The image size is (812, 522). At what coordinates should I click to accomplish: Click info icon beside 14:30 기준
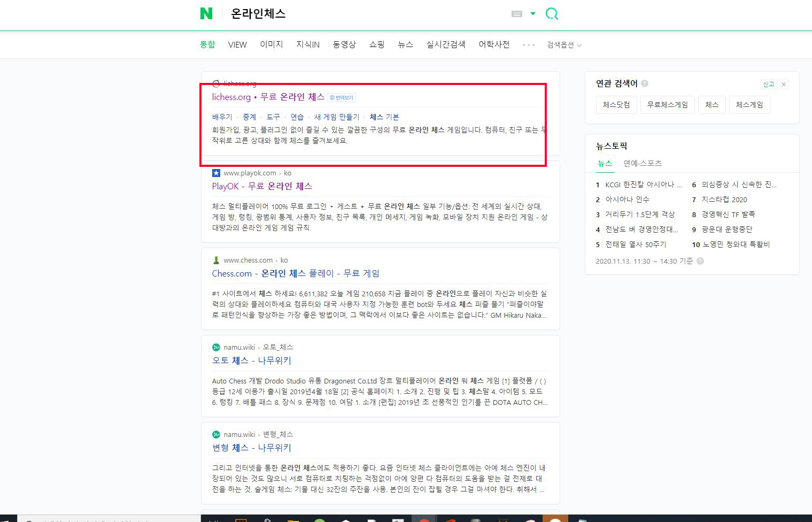[700, 261]
